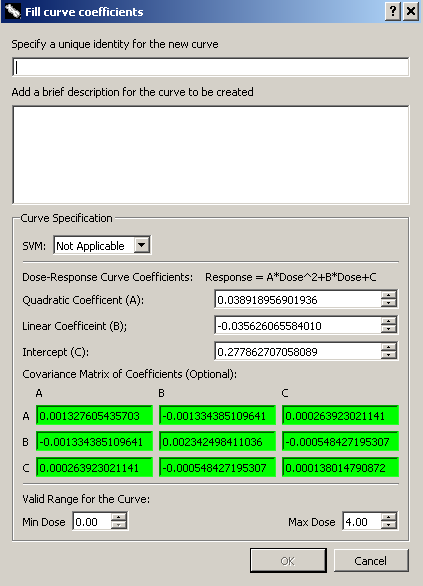The width and height of the screenshot is (423, 586).
Task: Select the Intercept C value field
Action: point(298,351)
